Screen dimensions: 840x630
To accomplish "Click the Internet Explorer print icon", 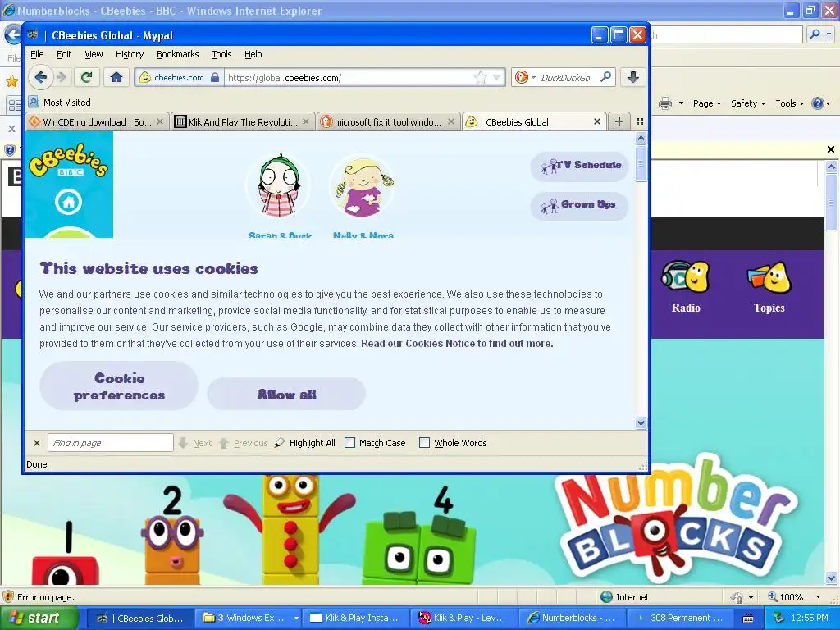I will tap(665, 103).
